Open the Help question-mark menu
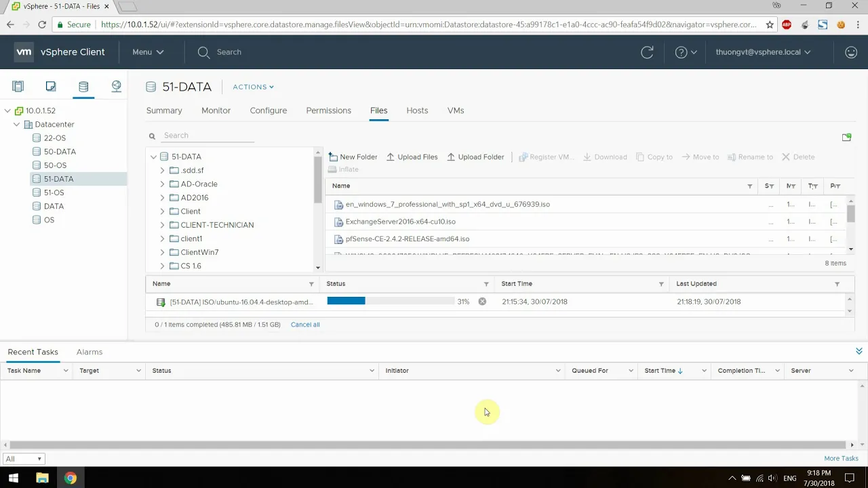The image size is (868, 488). [x=686, y=52]
